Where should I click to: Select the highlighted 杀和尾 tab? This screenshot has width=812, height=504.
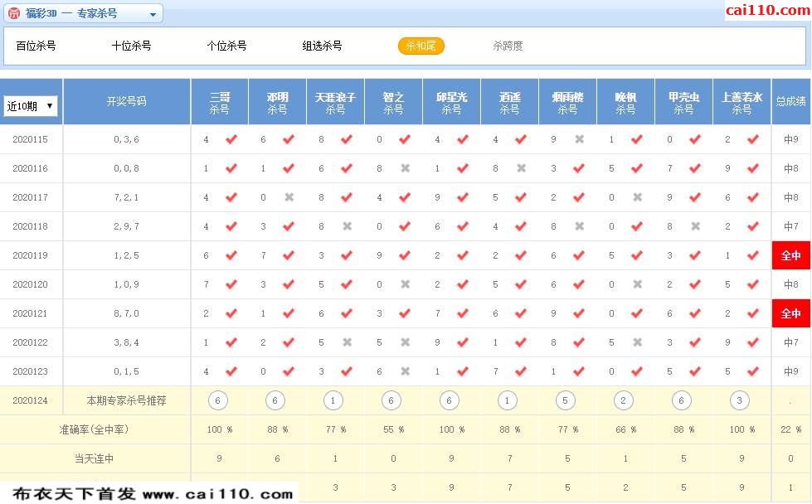point(421,46)
